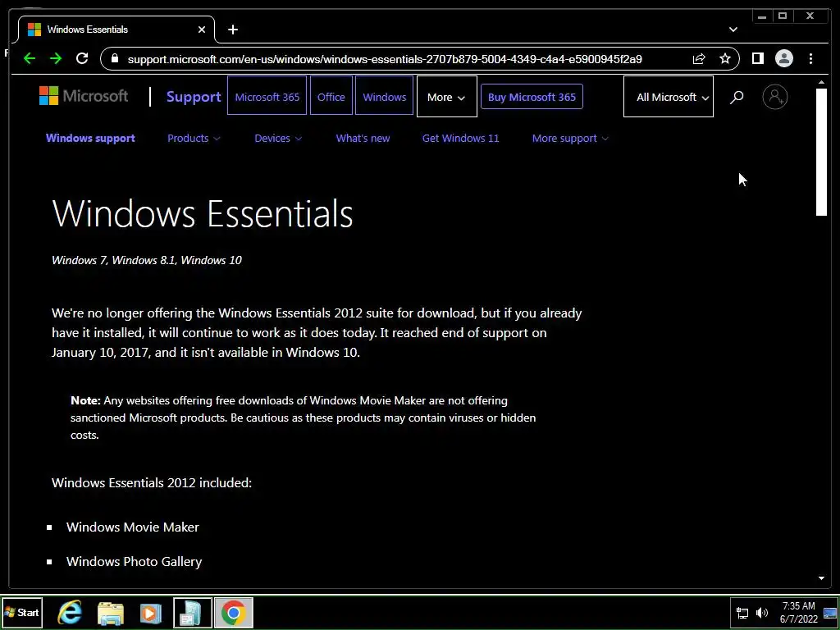Screen dimensions: 840x630
Task: Click 'Windows 7, Windows 8.1, Windows 10' text
Action: coord(146,260)
